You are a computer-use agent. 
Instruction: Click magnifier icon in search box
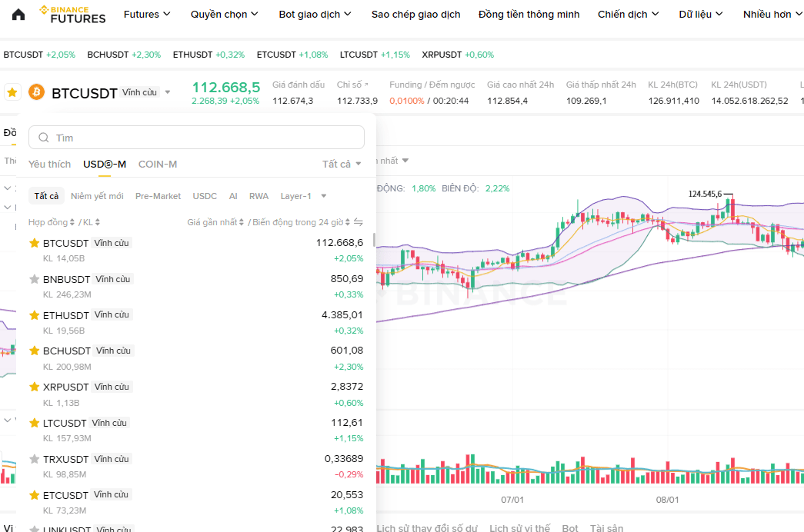(x=44, y=138)
